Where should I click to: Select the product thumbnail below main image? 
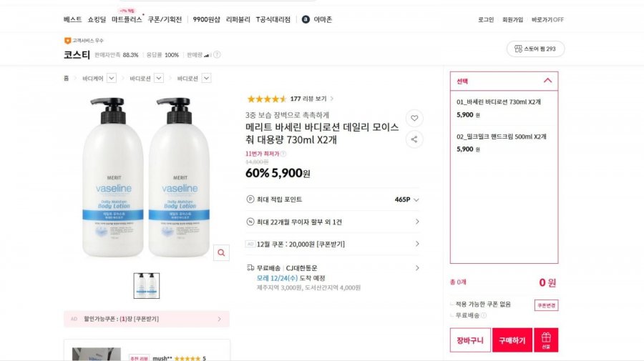(147, 286)
